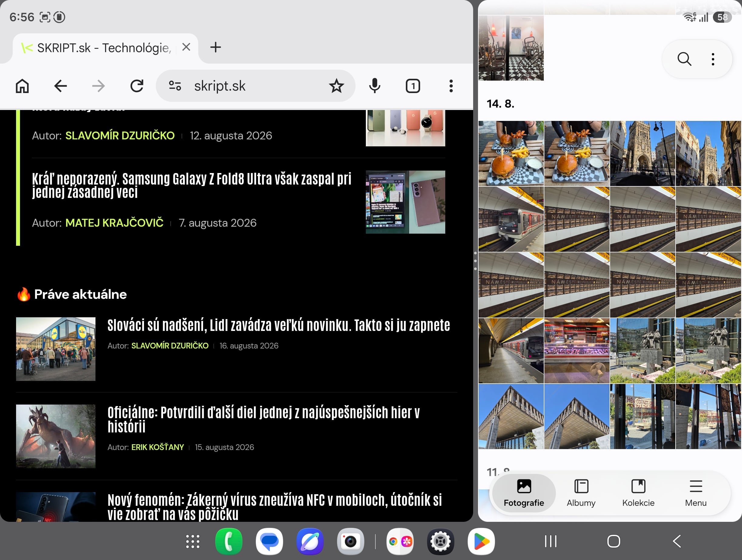The width and height of the screenshot is (742, 560).
Task: Open the Lidl store article thumbnail
Action: 56,349
